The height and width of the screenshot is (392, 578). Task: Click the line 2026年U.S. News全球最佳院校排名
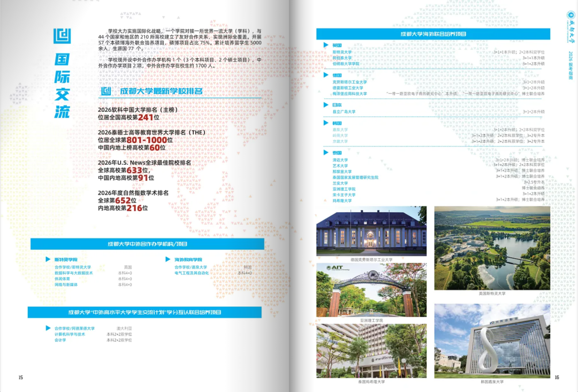144,163
